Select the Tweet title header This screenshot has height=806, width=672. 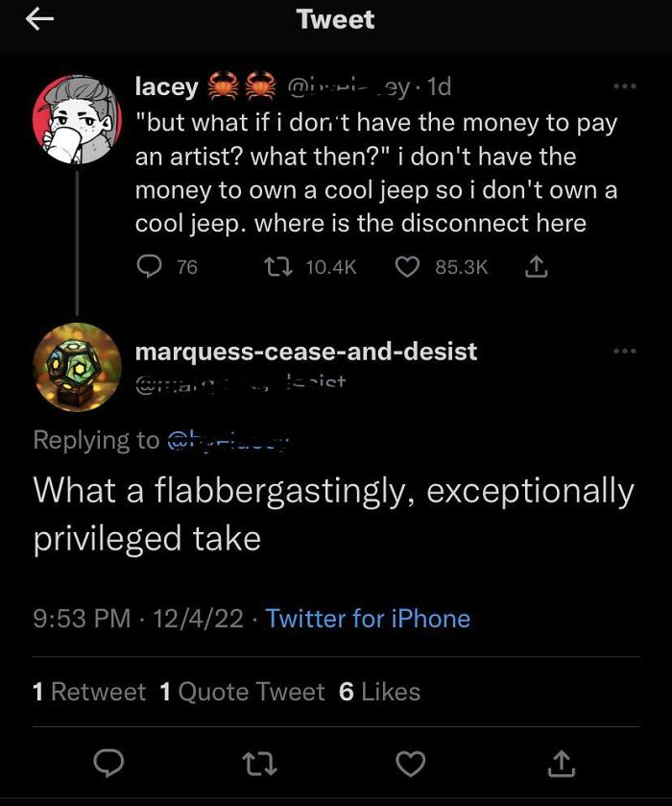[x=335, y=18]
